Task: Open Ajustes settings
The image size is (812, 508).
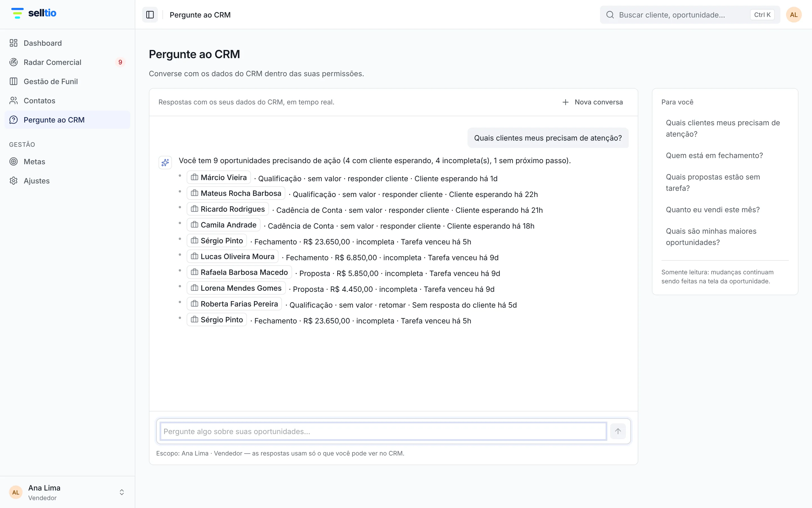Action: coord(67,181)
